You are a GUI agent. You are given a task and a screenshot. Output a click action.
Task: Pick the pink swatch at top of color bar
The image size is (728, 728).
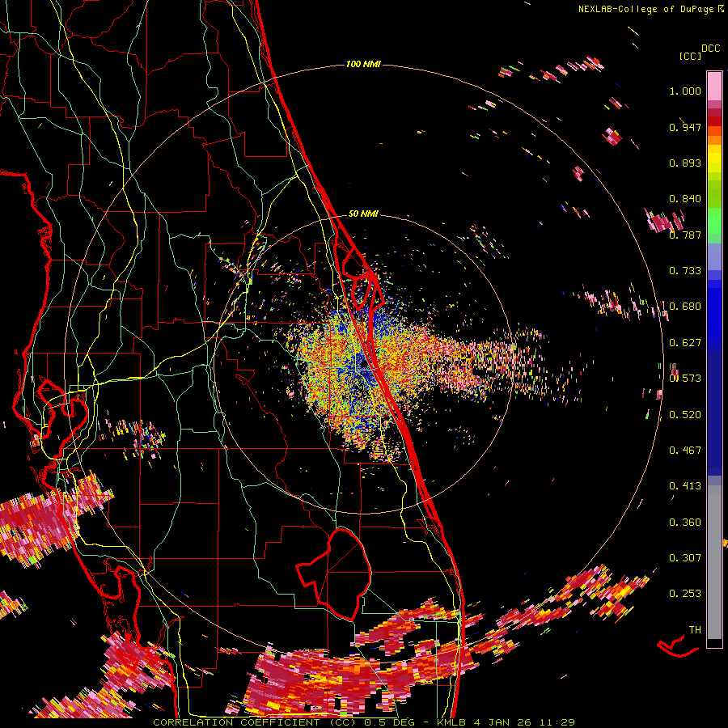[714, 86]
